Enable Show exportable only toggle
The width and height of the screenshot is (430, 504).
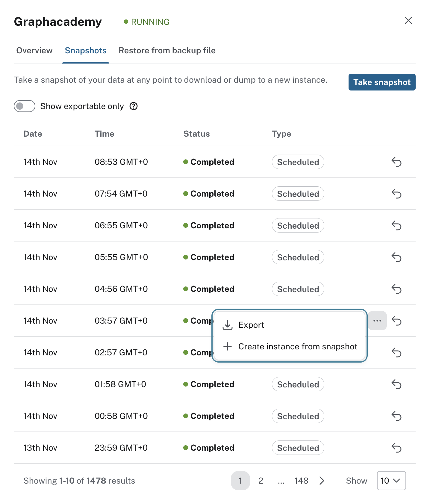coord(25,106)
